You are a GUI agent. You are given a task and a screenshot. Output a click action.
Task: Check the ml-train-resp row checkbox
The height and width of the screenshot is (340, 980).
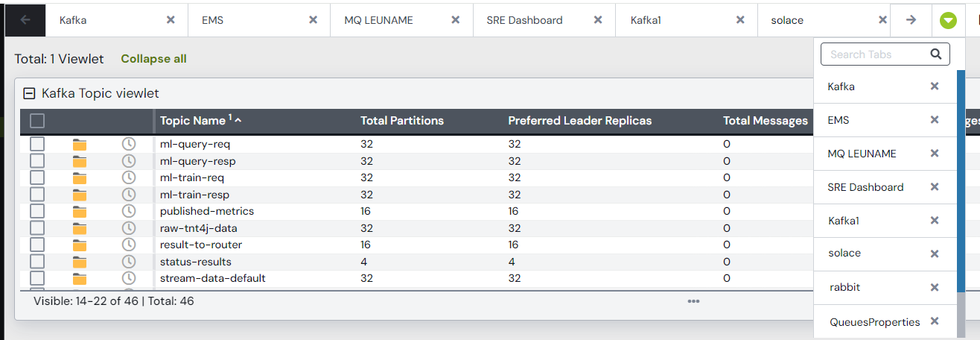(37, 195)
